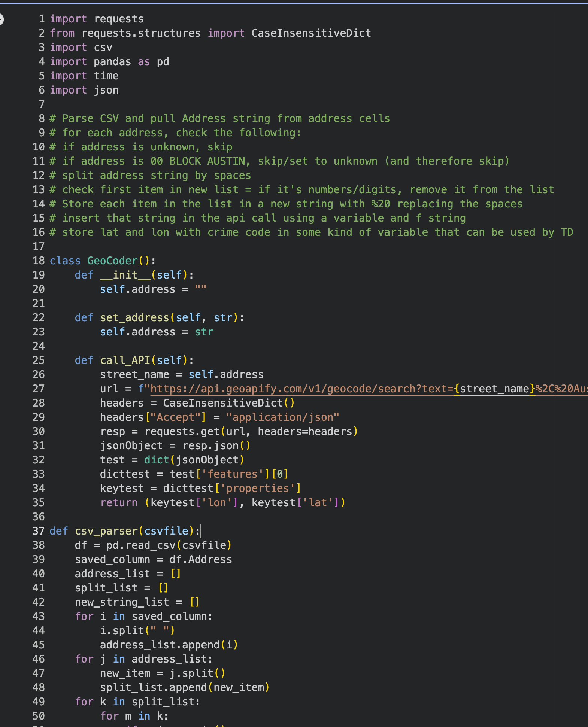Click comment '# if address is unknown, skip'
Image resolution: width=588 pixels, height=727 pixels.
pos(141,147)
